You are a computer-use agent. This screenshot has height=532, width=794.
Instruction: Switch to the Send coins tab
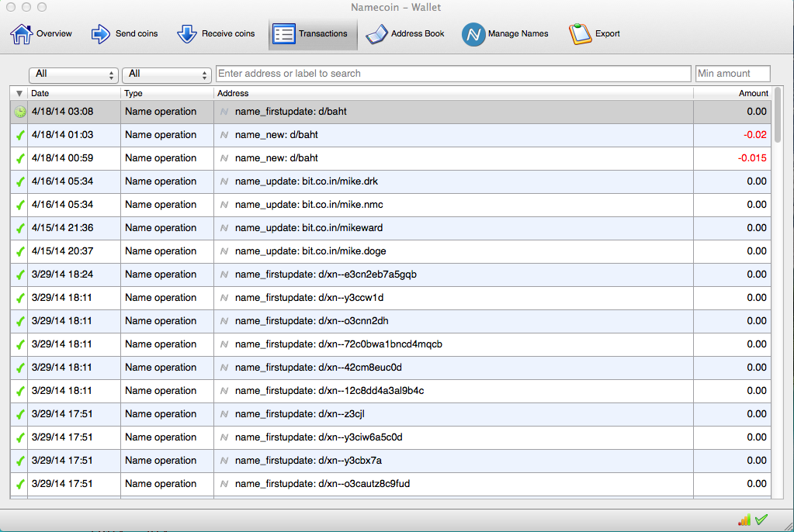coord(124,34)
